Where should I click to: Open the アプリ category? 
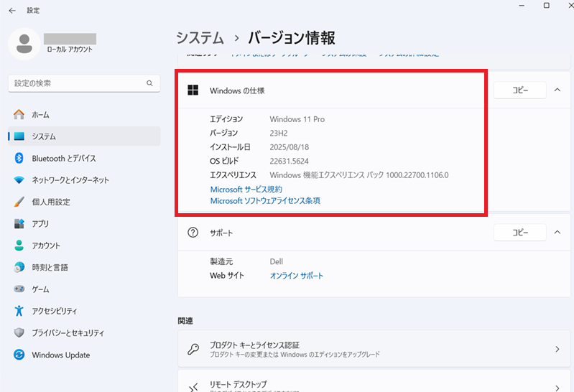pos(84,223)
